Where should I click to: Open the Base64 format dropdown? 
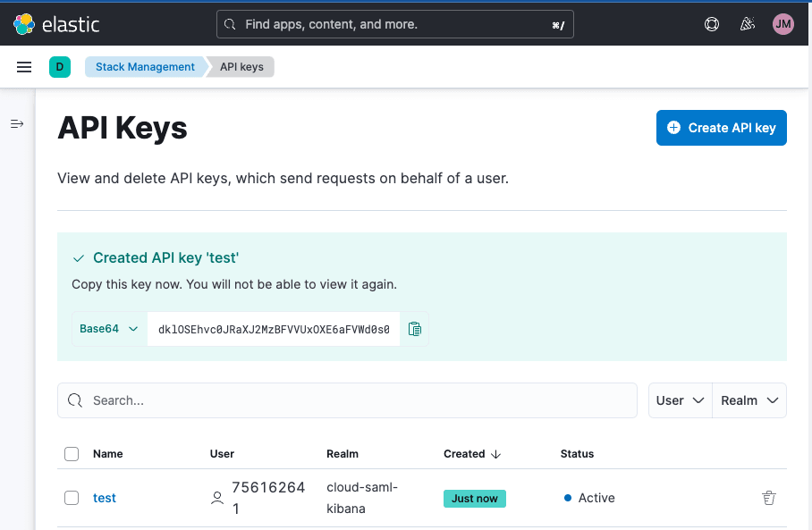109,329
